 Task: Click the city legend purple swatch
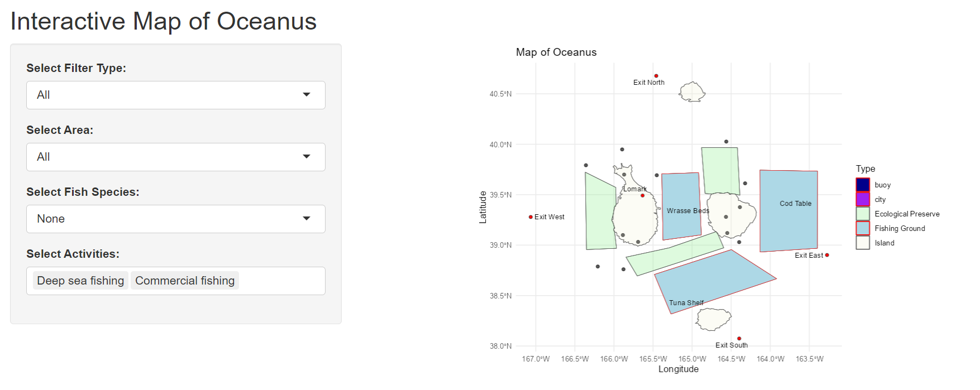tap(863, 199)
